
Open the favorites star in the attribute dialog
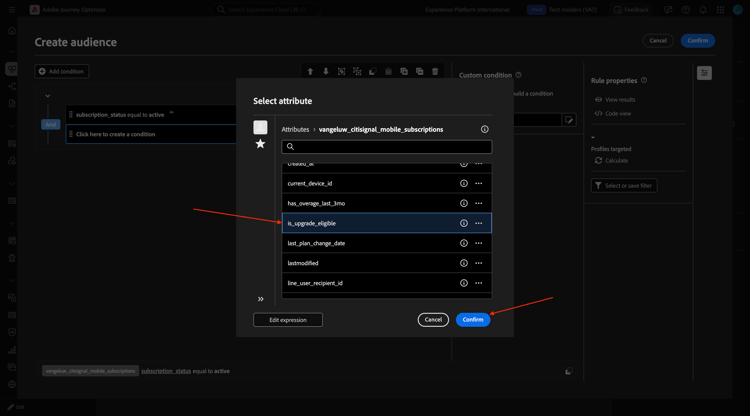[260, 144]
